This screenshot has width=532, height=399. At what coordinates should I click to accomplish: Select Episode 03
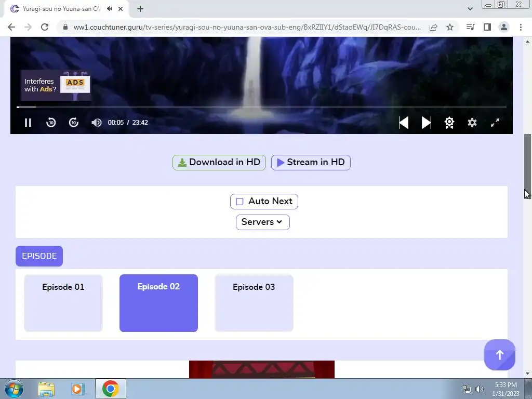[x=254, y=303]
